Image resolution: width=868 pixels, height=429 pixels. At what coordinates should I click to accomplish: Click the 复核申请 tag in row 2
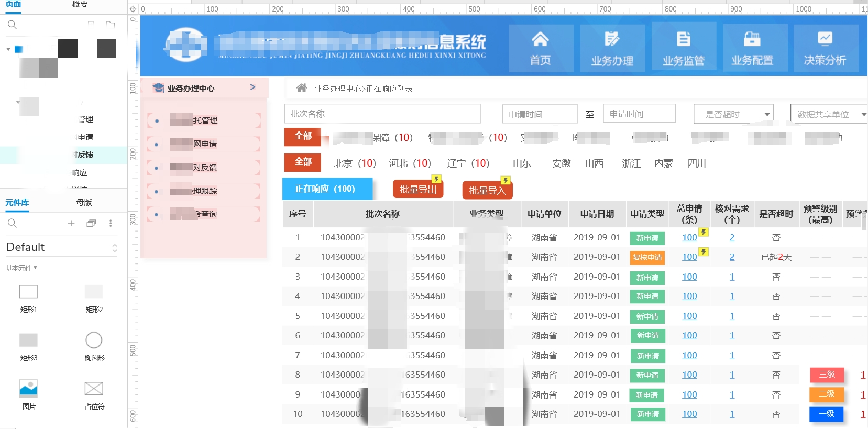[x=647, y=257]
